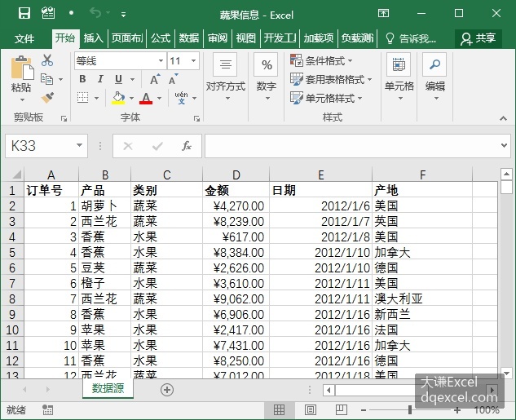Viewport: 516px width, 420px height.
Task: Open font color dropdown arrow
Action: pos(160,98)
